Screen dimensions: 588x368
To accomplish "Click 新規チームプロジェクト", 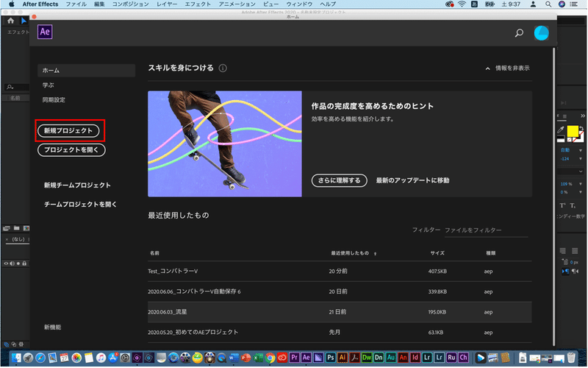I will pyautogui.click(x=77, y=185).
